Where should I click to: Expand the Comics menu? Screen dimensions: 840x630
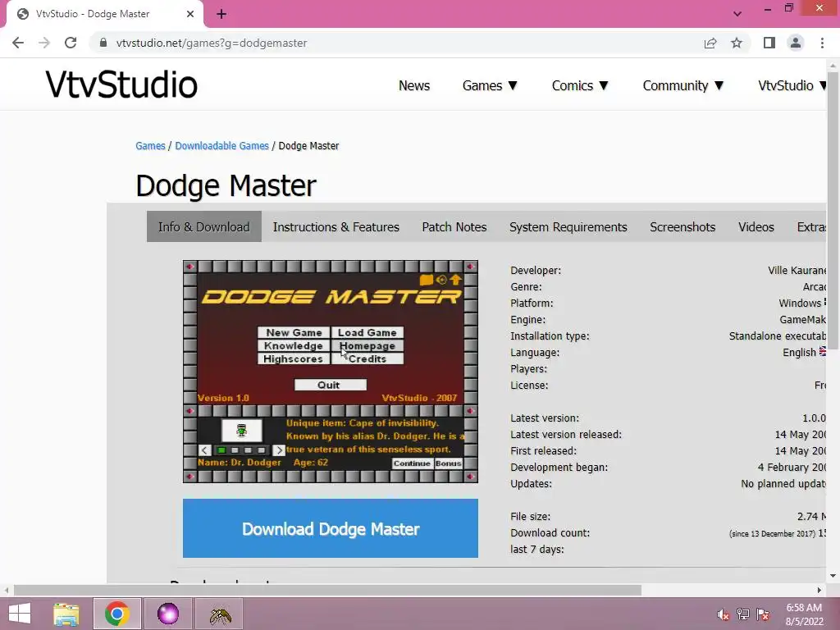(x=580, y=85)
